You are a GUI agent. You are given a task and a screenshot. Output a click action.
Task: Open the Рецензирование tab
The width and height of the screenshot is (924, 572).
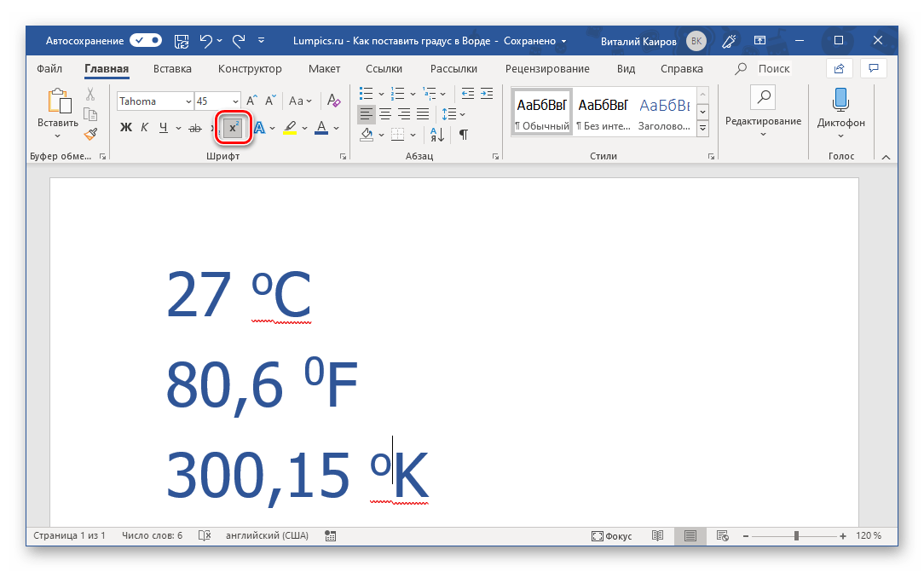[547, 68]
